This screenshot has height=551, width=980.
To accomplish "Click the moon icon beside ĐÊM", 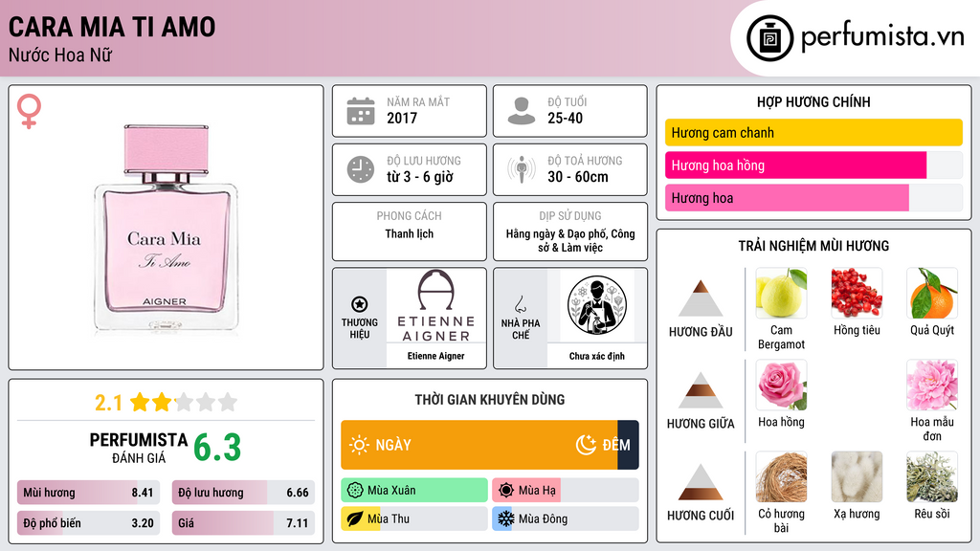I will pyautogui.click(x=586, y=445).
